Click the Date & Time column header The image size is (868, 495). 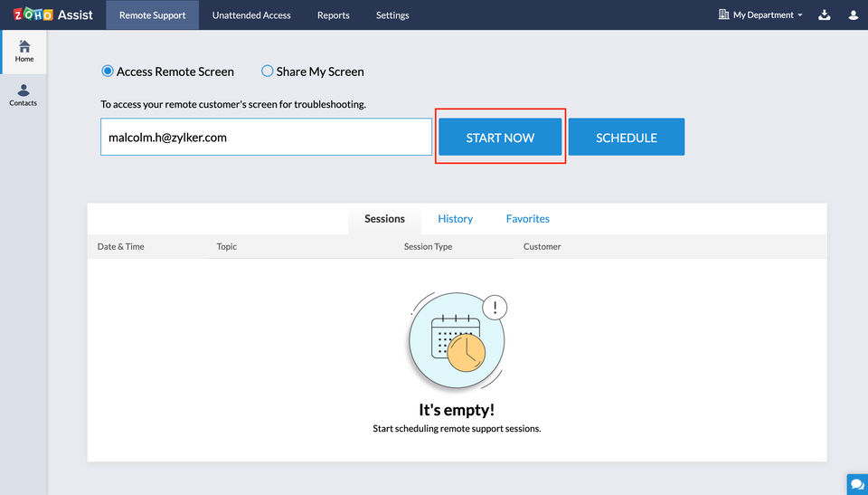click(120, 247)
